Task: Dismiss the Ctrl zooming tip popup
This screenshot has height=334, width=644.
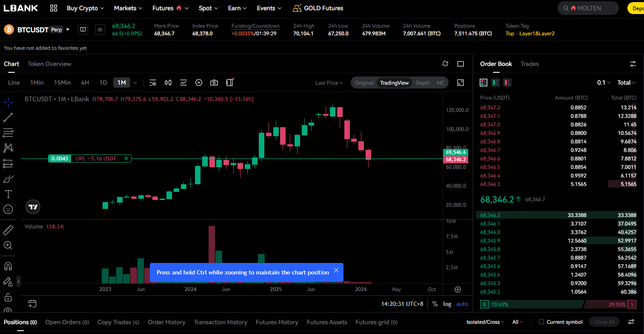Action: (x=336, y=270)
